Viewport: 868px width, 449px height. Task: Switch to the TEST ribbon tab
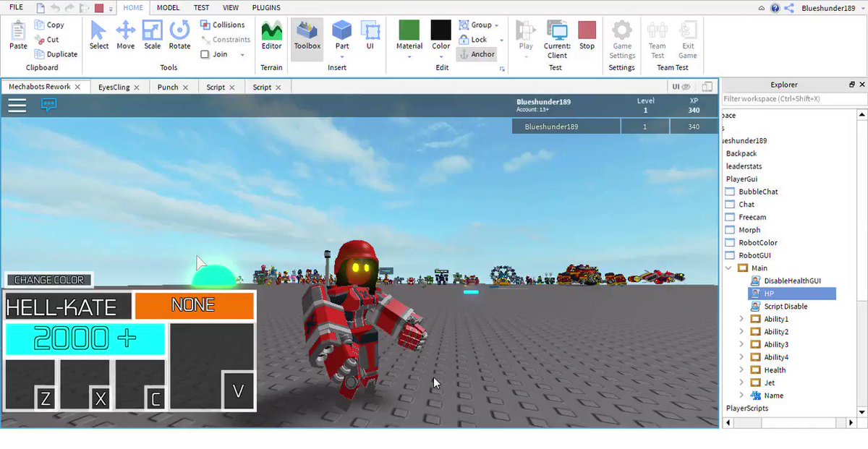(202, 8)
